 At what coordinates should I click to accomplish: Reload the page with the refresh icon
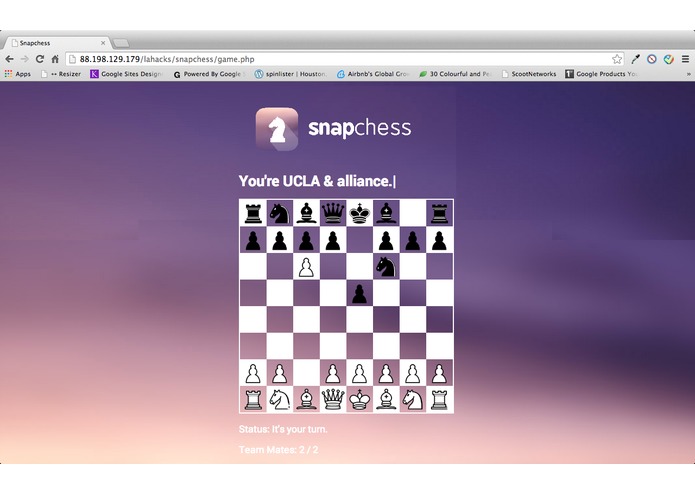[x=40, y=59]
